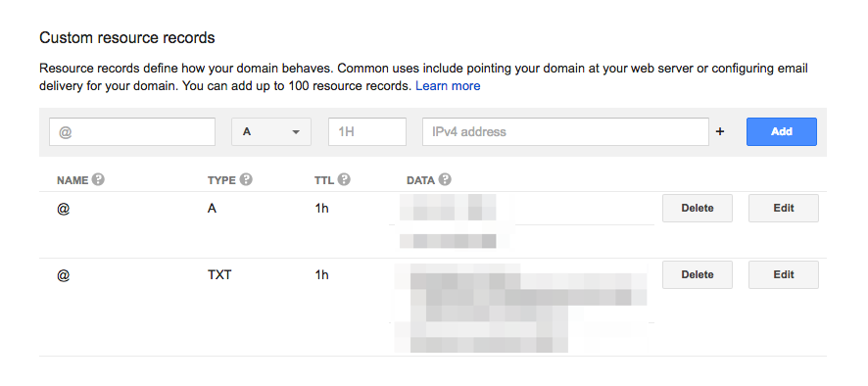The height and width of the screenshot is (386, 868).
Task: Click the blue Add button
Action: (781, 132)
